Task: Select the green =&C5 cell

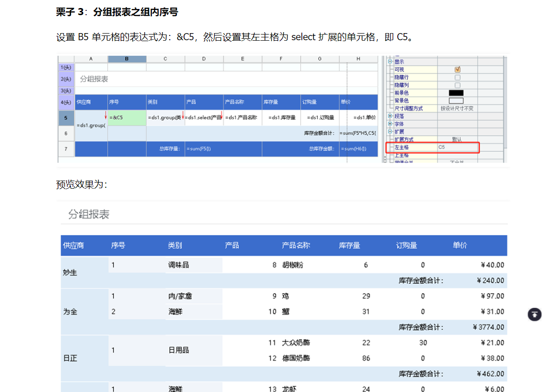Action: coord(127,118)
